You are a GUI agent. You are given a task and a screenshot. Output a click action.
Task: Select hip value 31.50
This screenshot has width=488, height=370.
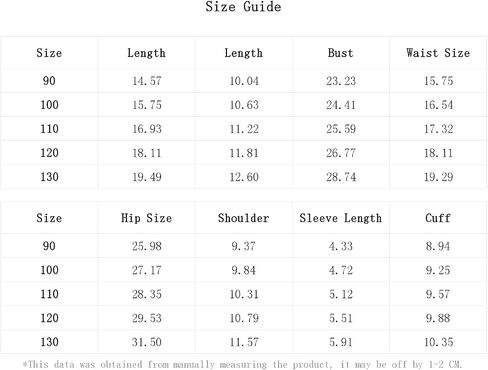tap(147, 342)
